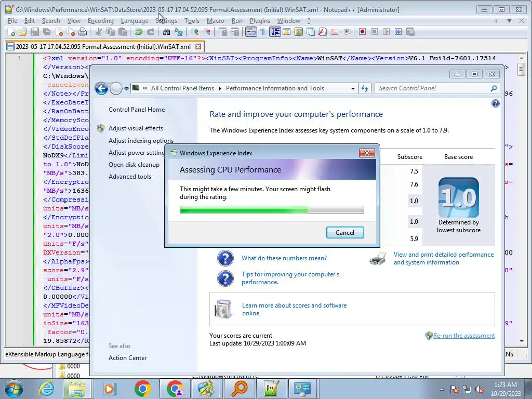Toggle Word Wrap in Notepad++ toolbar
Screen dimensions: 532x399
click(x=251, y=32)
